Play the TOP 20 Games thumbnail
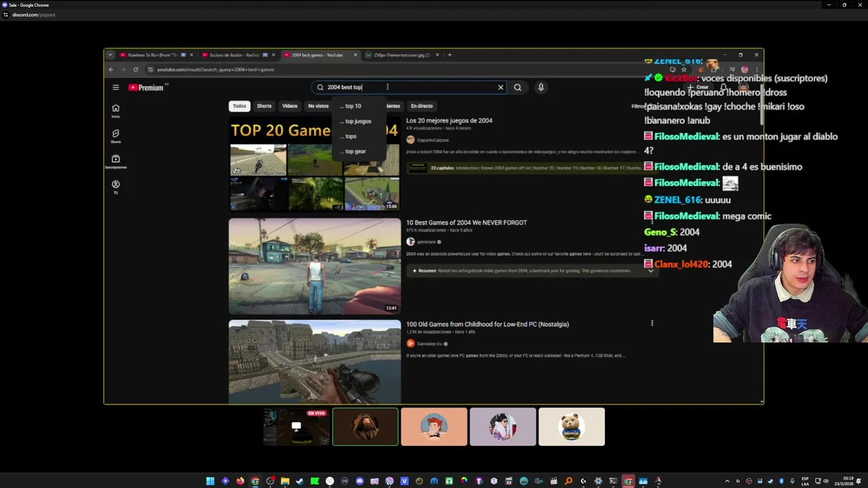This screenshot has height=488, width=868. click(x=315, y=164)
